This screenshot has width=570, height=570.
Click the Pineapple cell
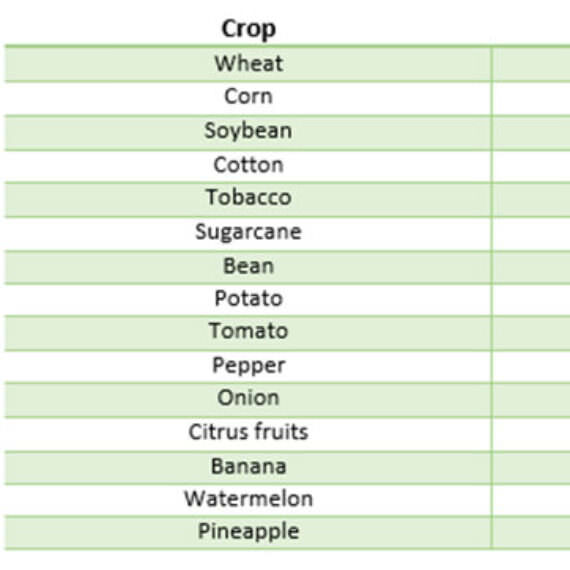click(x=248, y=532)
